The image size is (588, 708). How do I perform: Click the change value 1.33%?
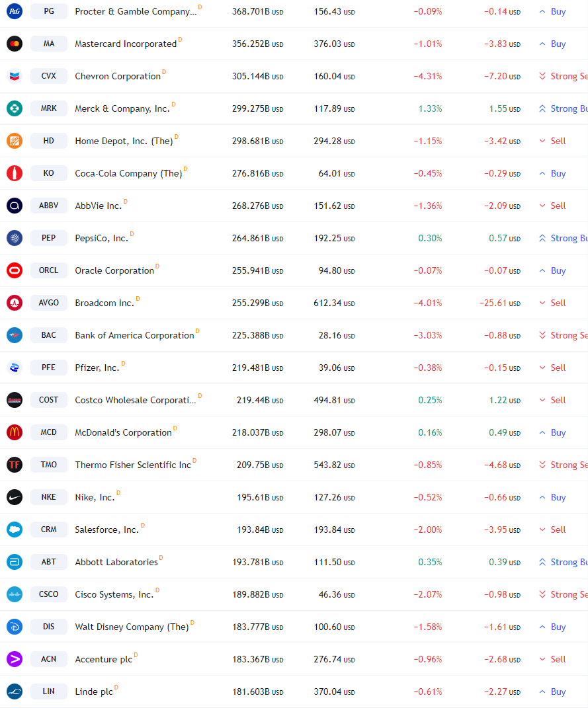coord(430,108)
